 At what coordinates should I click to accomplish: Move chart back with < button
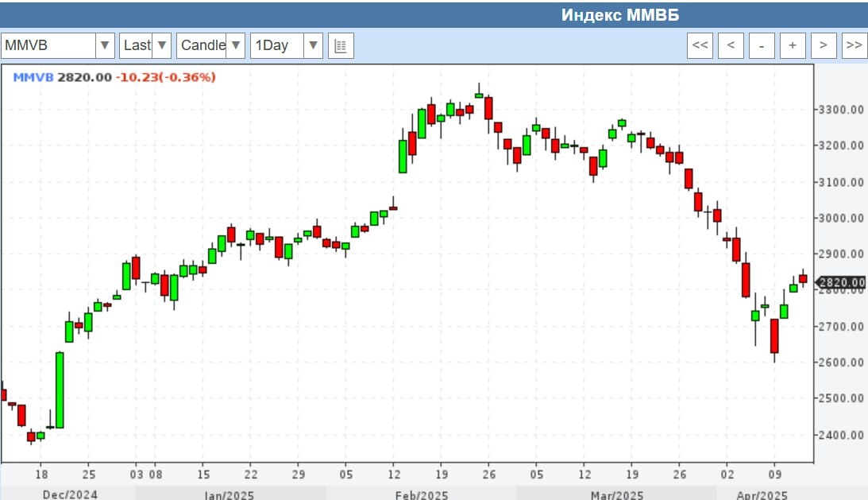pos(731,45)
